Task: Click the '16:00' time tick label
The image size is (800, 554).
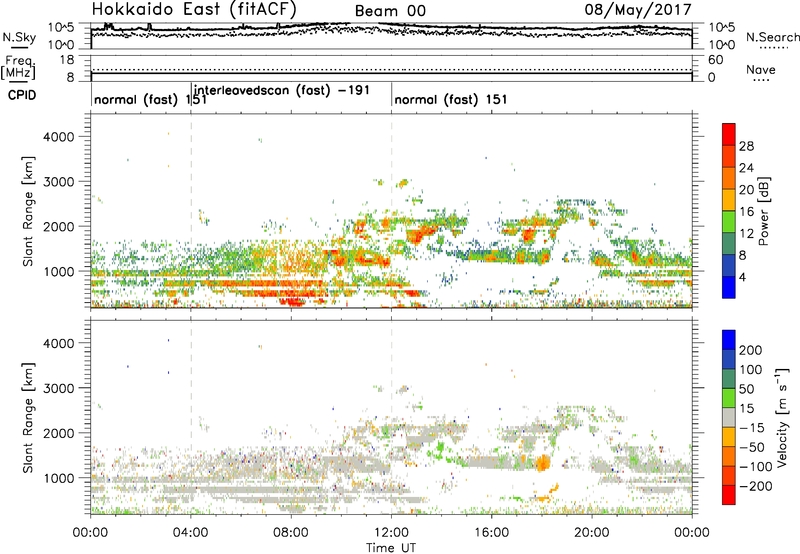Action: (x=491, y=533)
